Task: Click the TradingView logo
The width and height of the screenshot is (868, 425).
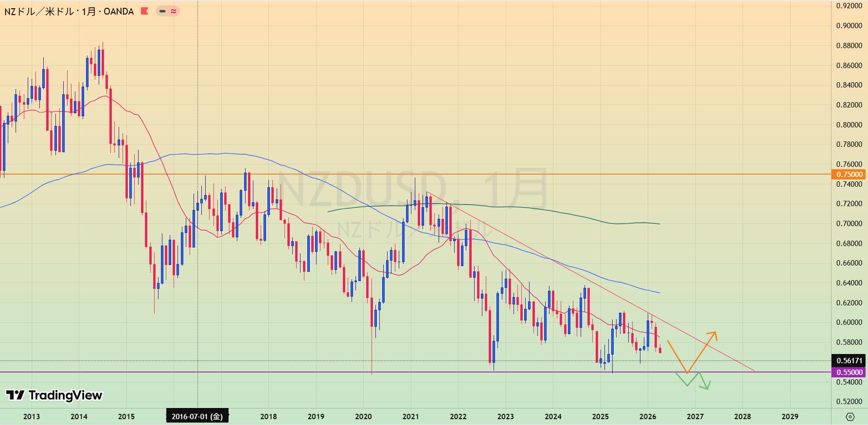Action: [x=54, y=395]
